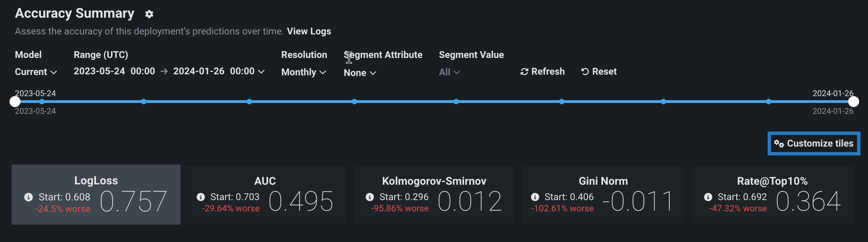
Task: Click the right time range slider handle
Action: click(853, 102)
